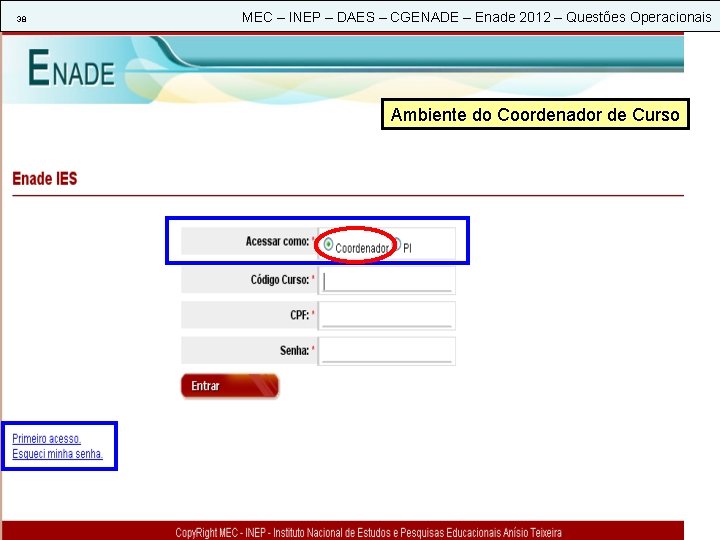
Task: Focus the Código Curso input field
Action: pyautogui.click(x=387, y=280)
